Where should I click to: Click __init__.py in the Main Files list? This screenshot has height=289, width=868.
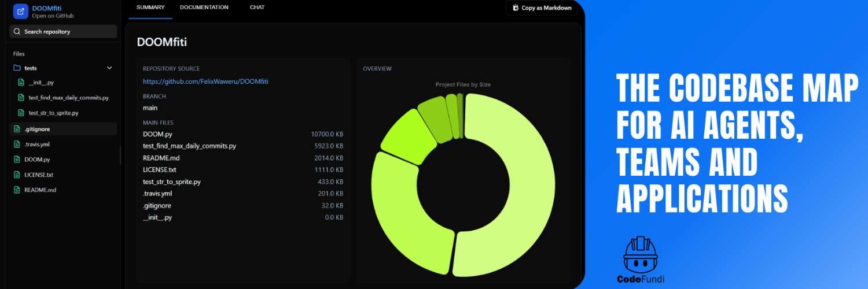157,217
